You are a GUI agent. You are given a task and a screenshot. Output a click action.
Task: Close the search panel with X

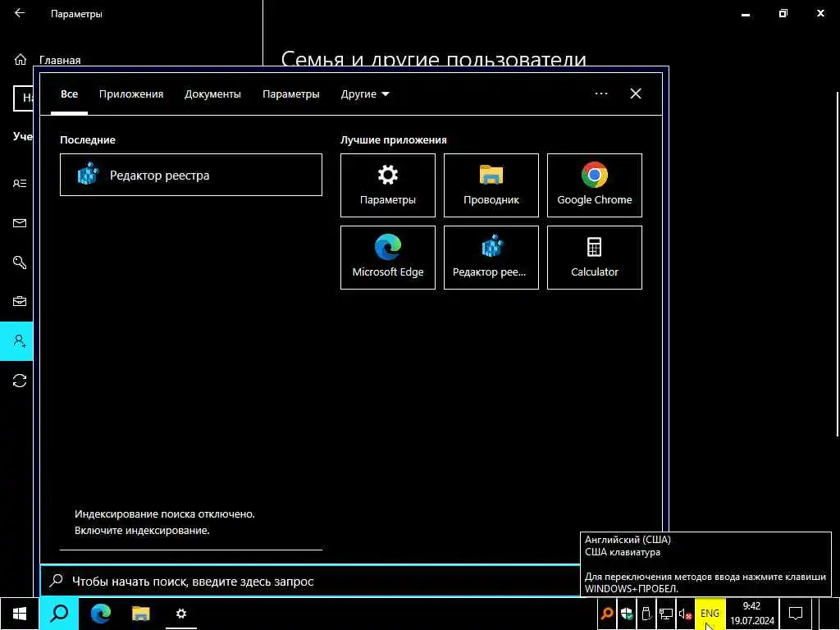(636, 94)
